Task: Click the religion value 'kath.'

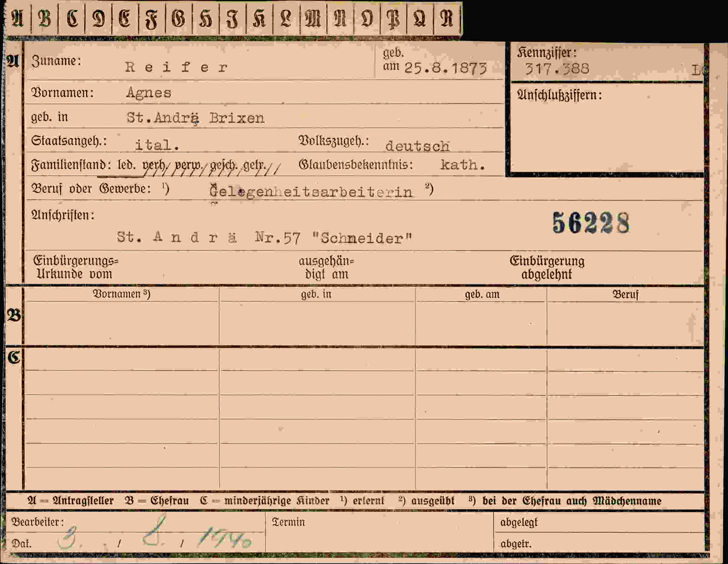Action: point(463,165)
